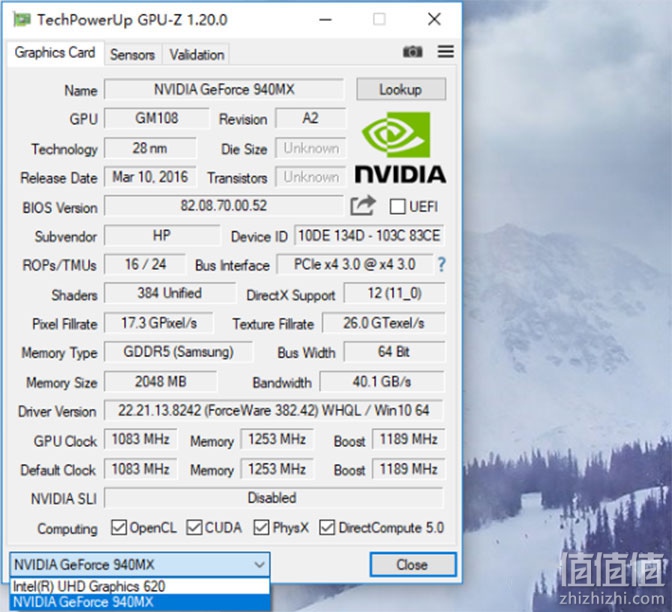Click the Device ID field 10DE 134D
The height and width of the screenshot is (612, 672).
coord(369,236)
